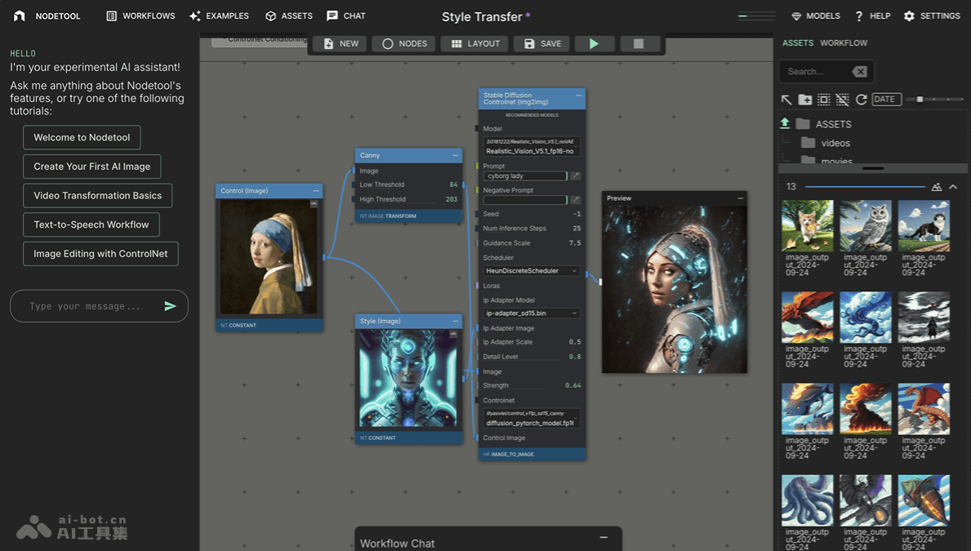The height and width of the screenshot is (551, 980).
Task: Click the stop icon next to the play button
Action: click(x=640, y=43)
